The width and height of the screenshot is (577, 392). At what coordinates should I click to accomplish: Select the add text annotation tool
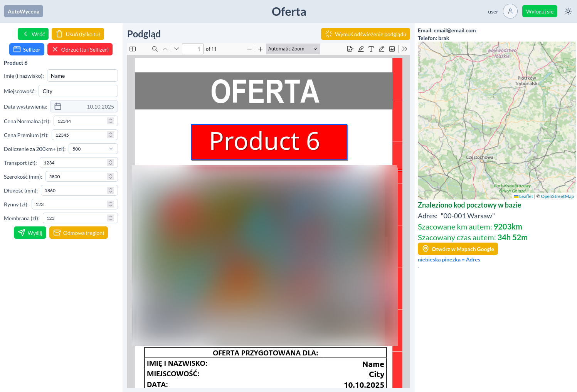click(x=371, y=49)
